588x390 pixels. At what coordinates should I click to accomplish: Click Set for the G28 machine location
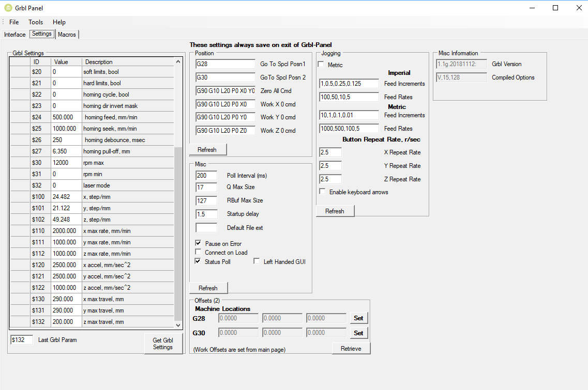click(358, 318)
